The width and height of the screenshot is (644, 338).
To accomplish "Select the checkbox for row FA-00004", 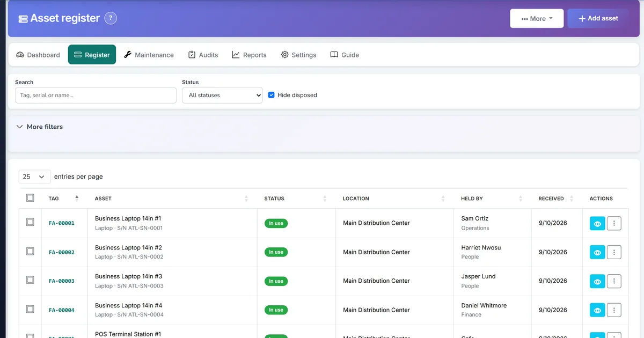I will (x=30, y=309).
